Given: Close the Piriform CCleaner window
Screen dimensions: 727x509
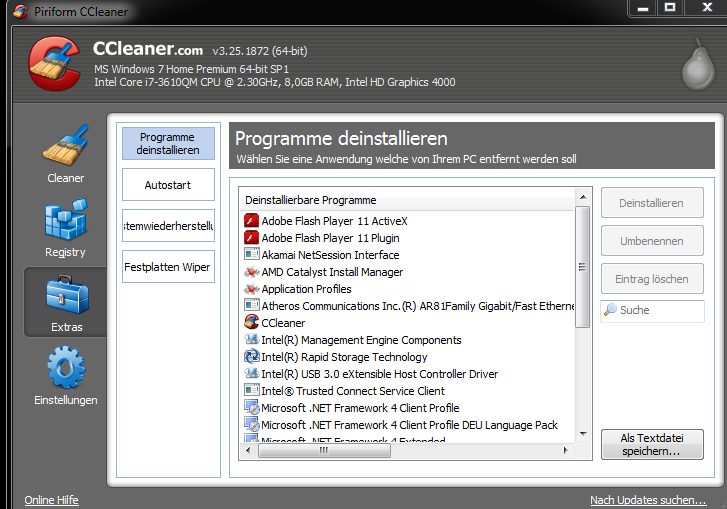Looking at the screenshot, I should click(706, 8).
